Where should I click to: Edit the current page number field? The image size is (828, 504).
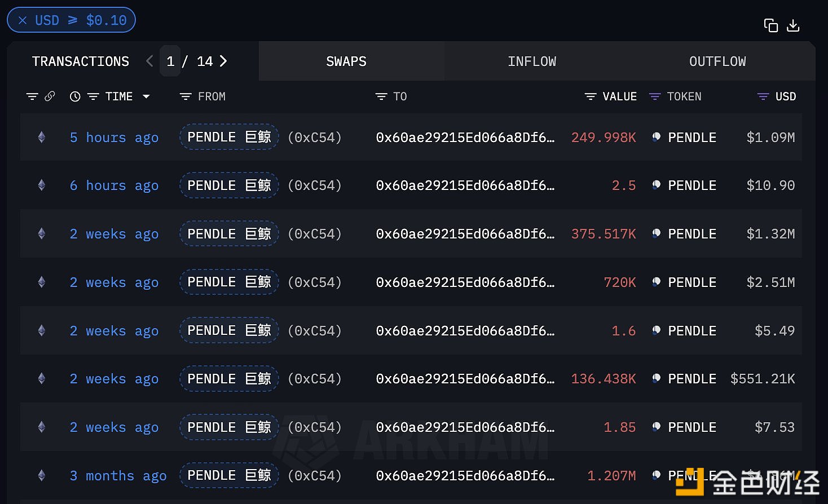point(170,61)
